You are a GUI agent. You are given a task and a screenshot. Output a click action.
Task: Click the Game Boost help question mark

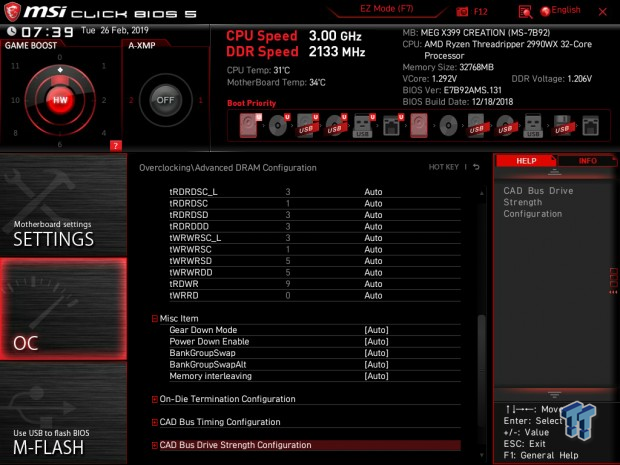pos(115,146)
